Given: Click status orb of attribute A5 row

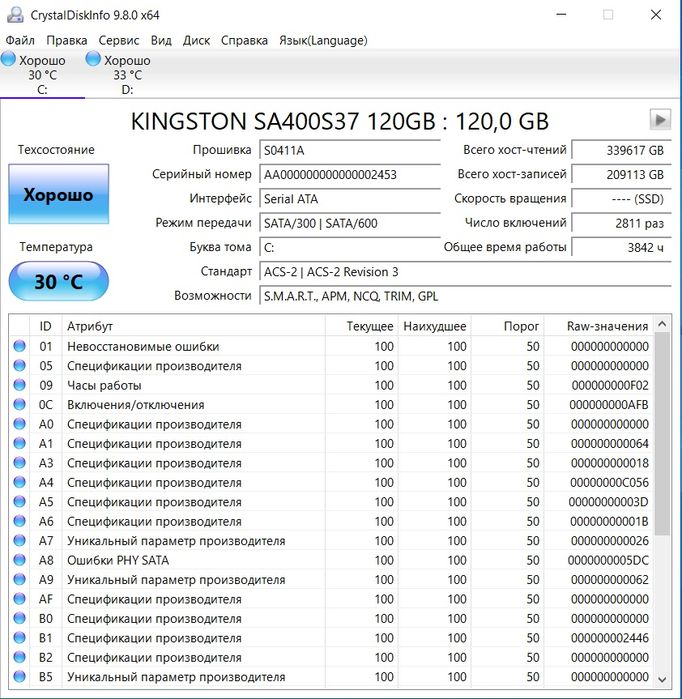Looking at the screenshot, I should 20,502.
